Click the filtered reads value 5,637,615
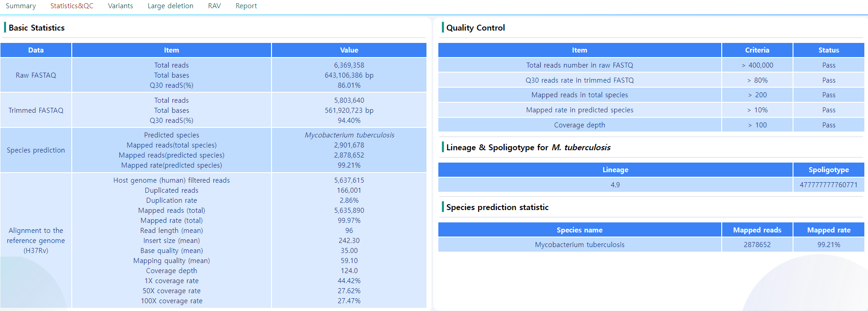This screenshot has height=311, width=868. point(349,180)
